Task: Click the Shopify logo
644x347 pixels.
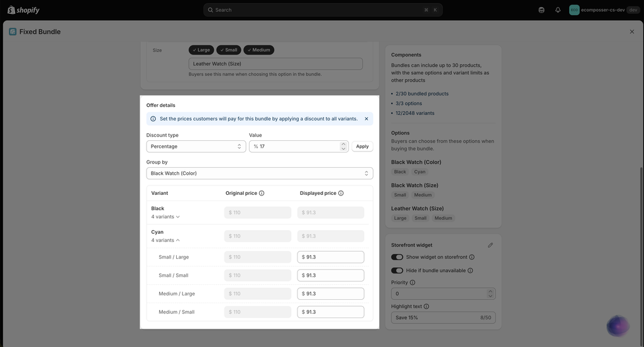Action: pos(23,10)
